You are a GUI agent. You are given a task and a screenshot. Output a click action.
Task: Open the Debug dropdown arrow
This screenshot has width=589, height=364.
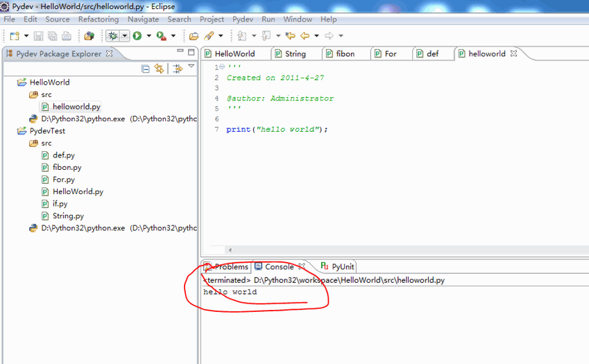coord(125,36)
